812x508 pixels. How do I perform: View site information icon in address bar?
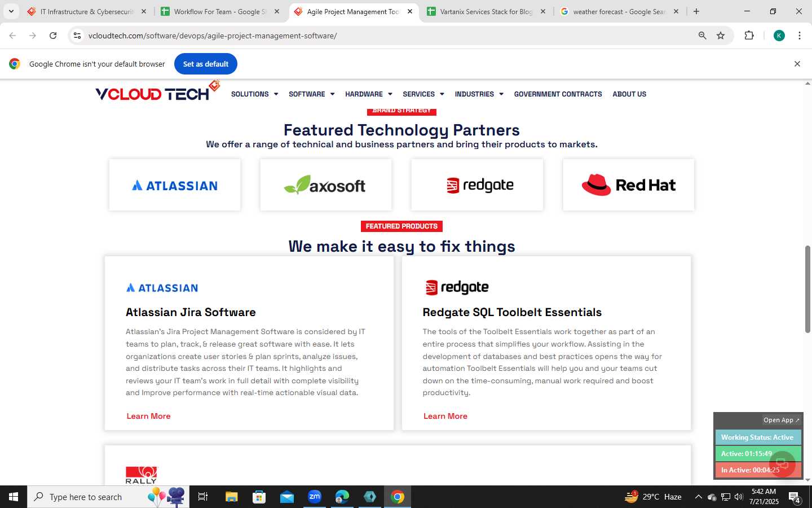coord(77,36)
